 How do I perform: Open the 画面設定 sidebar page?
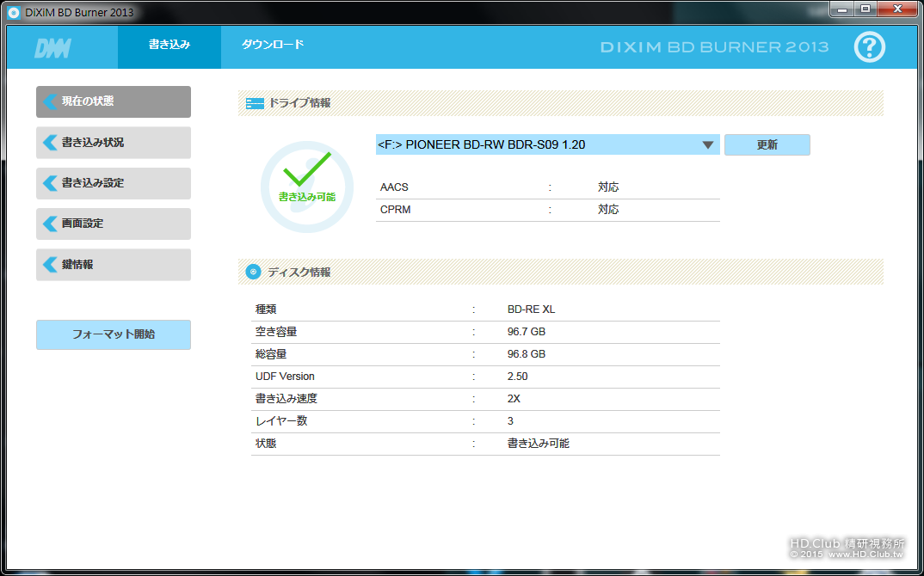tap(114, 224)
